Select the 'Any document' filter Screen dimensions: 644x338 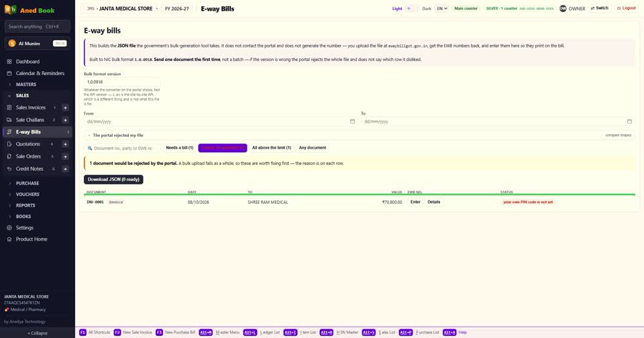point(313,148)
